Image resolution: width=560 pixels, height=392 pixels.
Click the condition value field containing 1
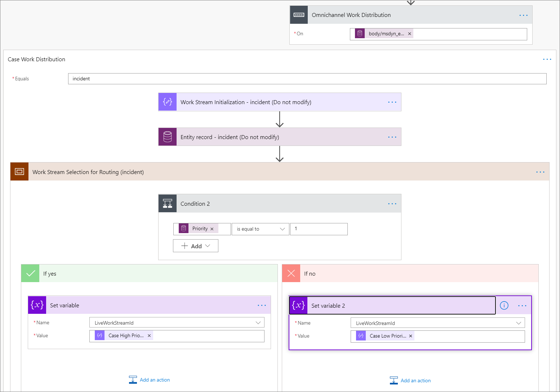click(x=319, y=229)
